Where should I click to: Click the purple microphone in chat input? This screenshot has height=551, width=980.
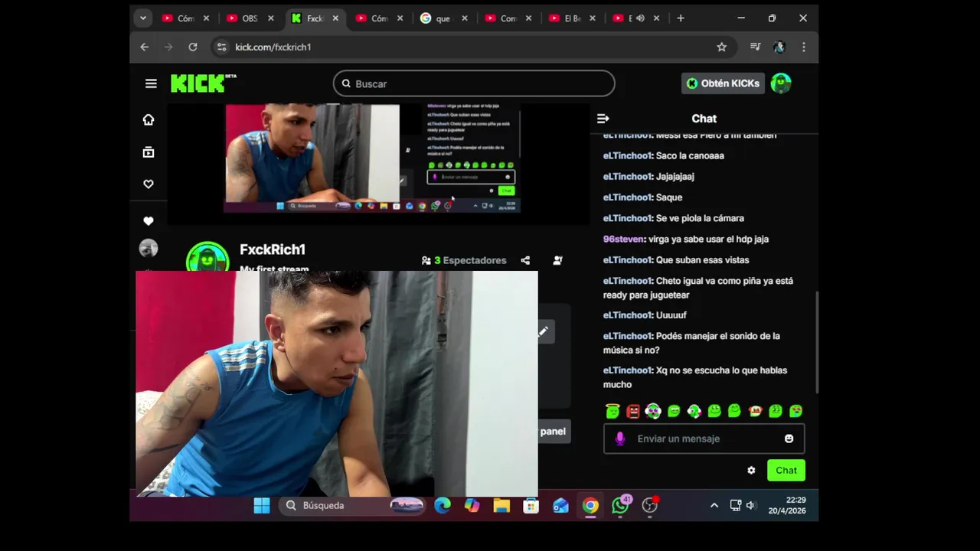tap(620, 439)
